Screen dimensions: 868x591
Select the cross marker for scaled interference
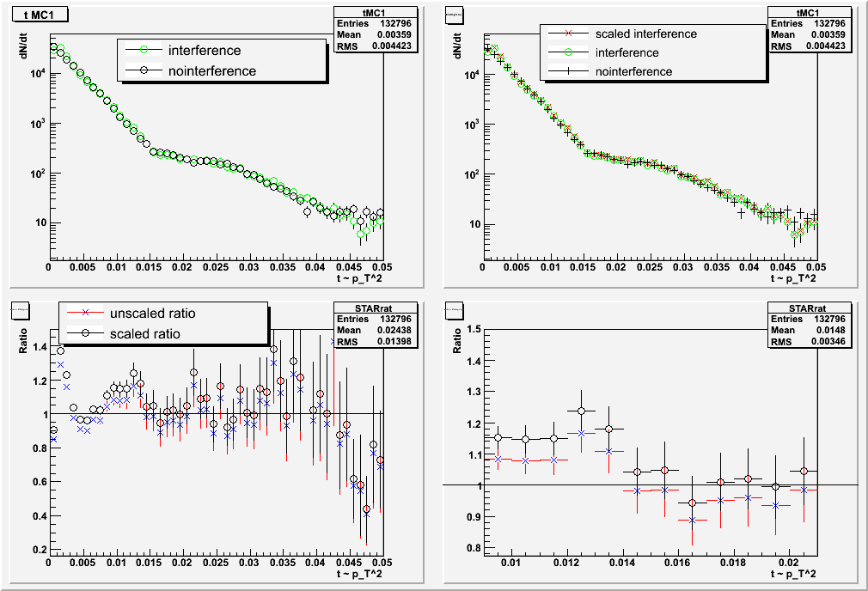coord(567,34)
